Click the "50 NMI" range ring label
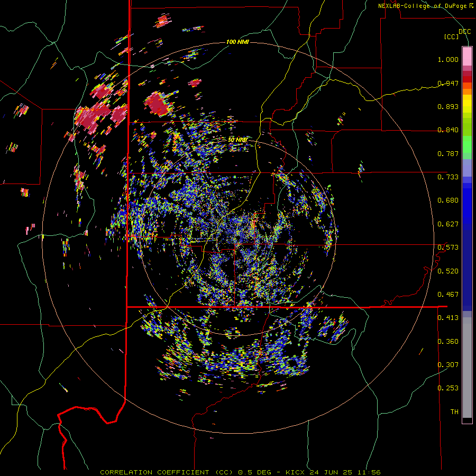Image resolution: width=476 pixels, height=476 pixels. [x=237, y=140]
